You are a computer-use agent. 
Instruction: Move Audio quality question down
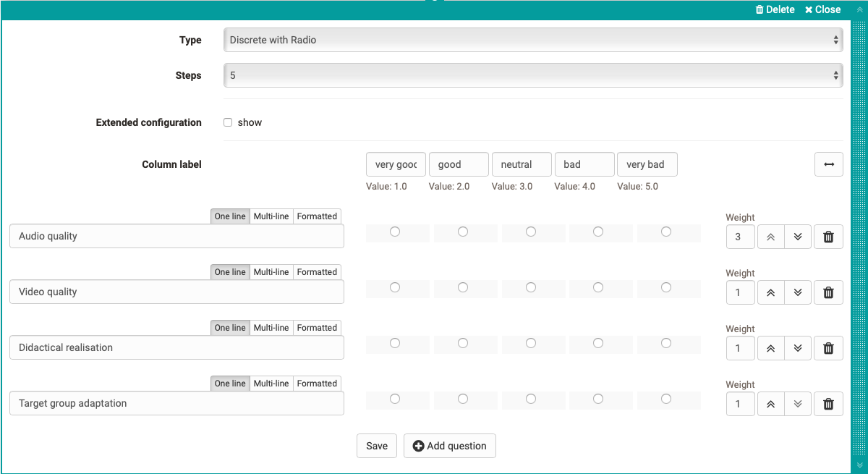click(x=798, y=236)
